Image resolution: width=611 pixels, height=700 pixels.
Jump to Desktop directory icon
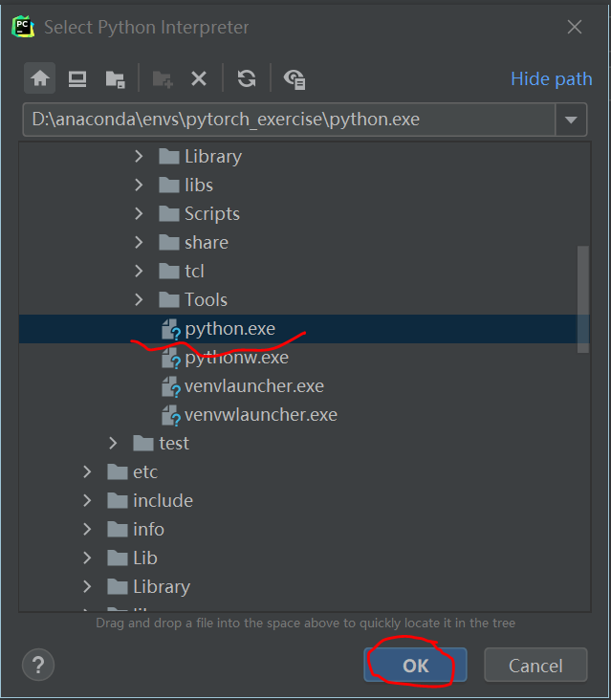pyautogui.click(x=77, y=79)
